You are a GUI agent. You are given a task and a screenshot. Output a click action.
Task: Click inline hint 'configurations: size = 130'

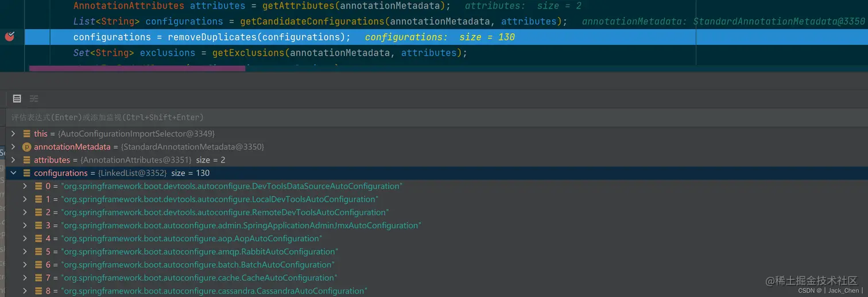pyautogui.click(x=440, y=37)
